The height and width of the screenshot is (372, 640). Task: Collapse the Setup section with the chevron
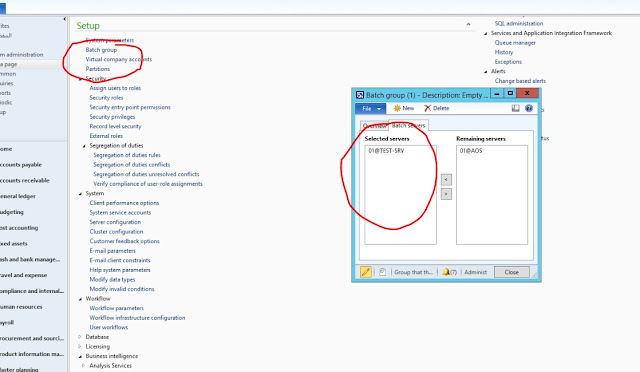[468, 25]
